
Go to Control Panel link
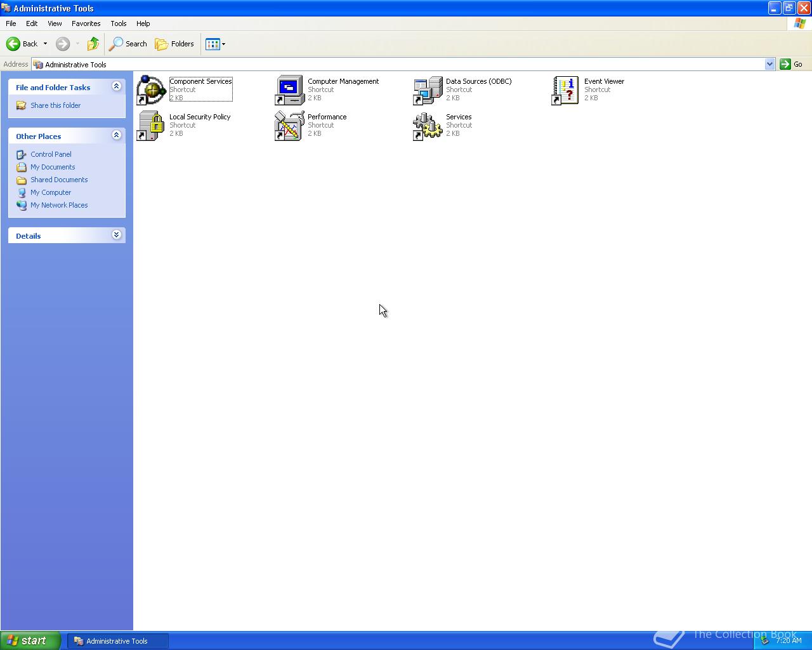[x=51, y=154]
